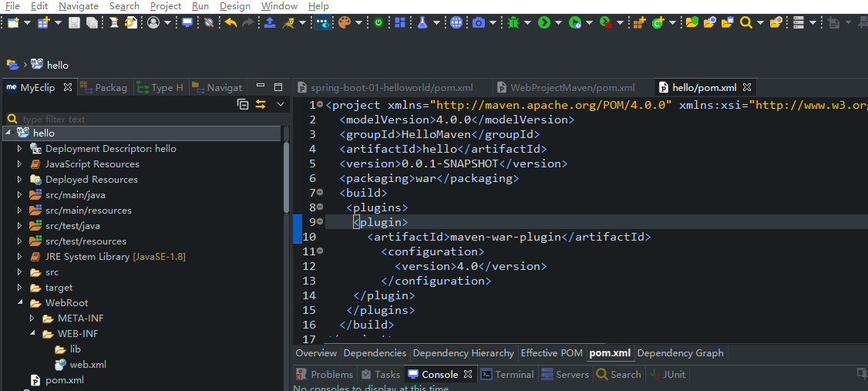Open the Effective POM tab

(551, 352)
